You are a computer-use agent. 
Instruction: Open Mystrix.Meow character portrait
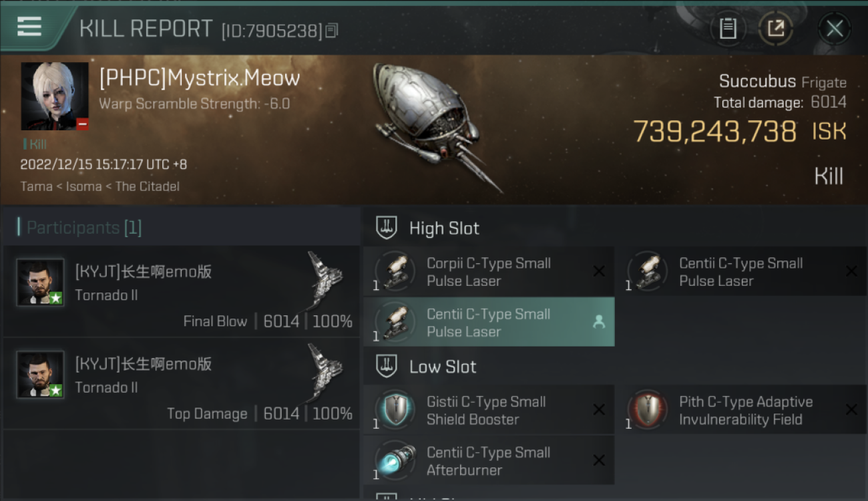(55, 96)
